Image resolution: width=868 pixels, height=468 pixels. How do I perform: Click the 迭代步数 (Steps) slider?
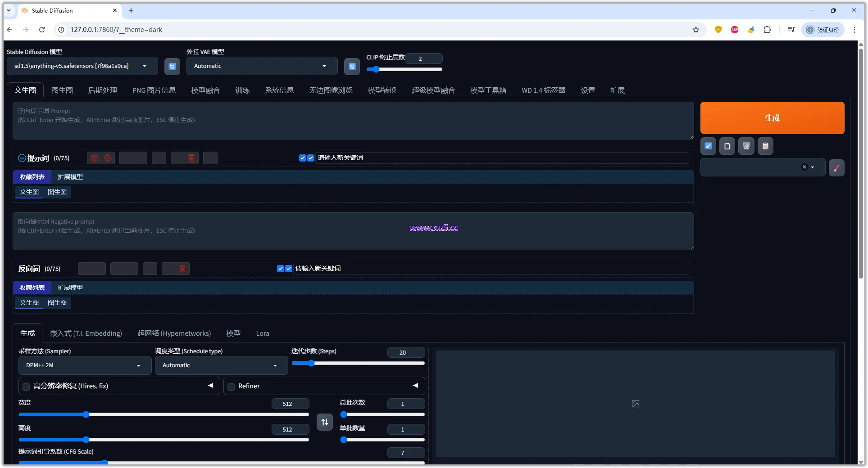tap(358, 363)
